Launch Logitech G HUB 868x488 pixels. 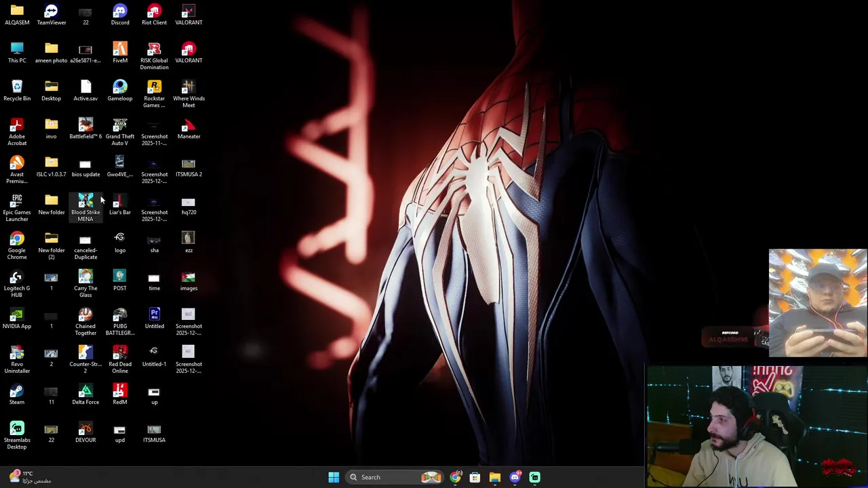[17, 283]
